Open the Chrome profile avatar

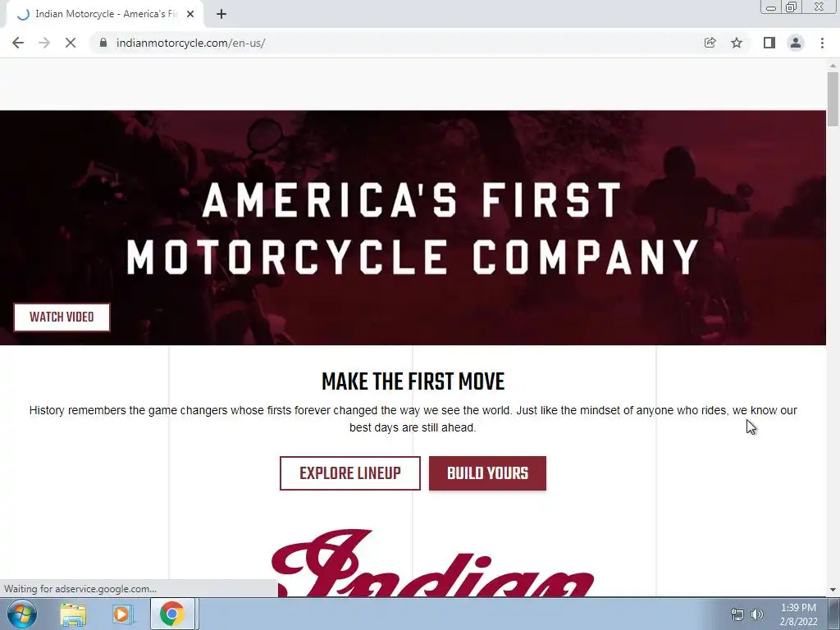pyautogui.click(x=796, y=43)
